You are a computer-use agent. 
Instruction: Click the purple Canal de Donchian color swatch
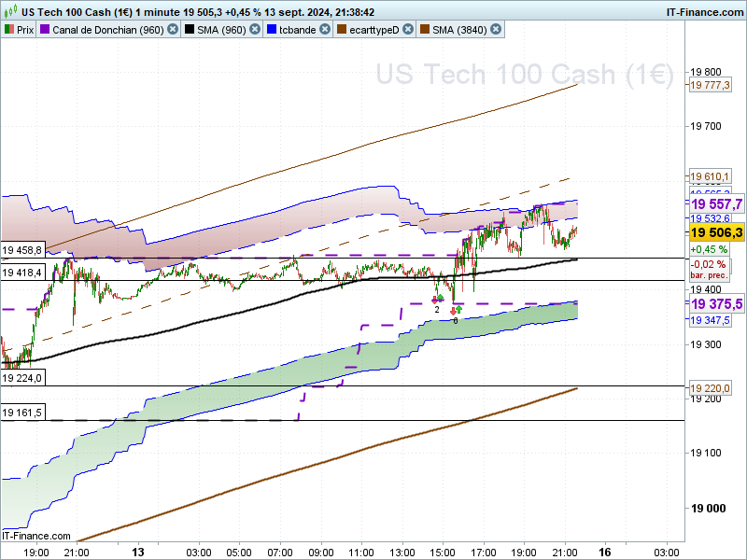[45, 29]
